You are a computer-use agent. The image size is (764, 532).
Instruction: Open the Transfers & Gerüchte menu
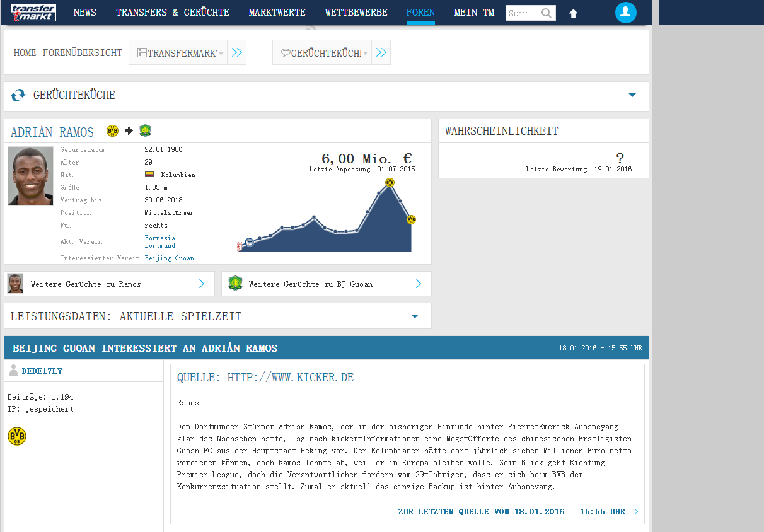click(x=173, y=13)
